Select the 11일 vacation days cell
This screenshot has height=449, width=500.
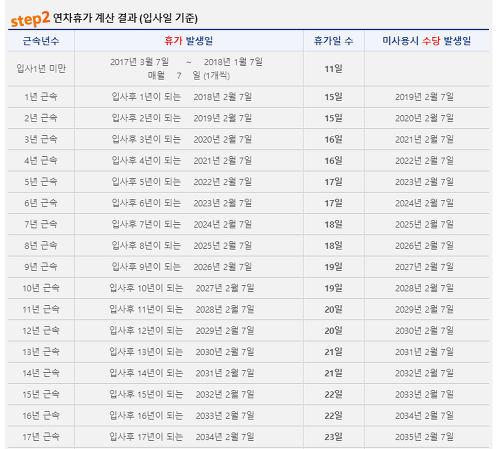tap(334, 69)
